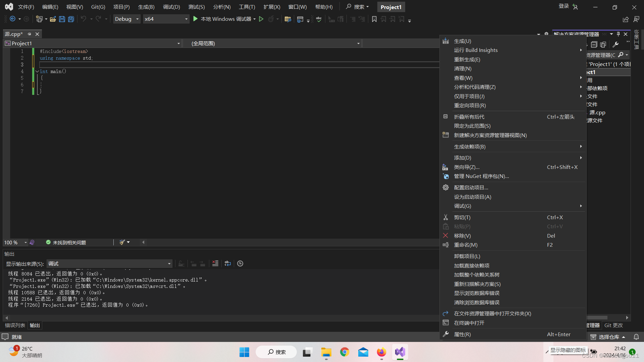Choose 设为启动项目(A) from context menu

click(472, 197)
